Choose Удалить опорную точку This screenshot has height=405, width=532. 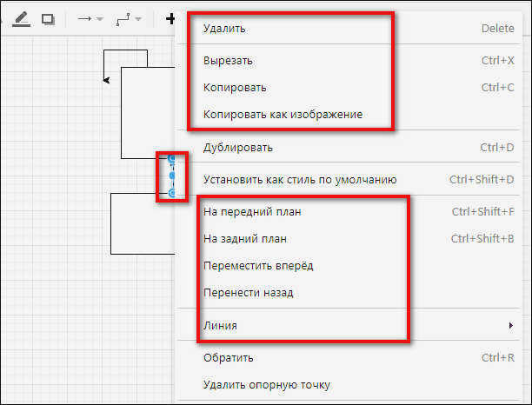pyautogui.click(x=349, y=385)
